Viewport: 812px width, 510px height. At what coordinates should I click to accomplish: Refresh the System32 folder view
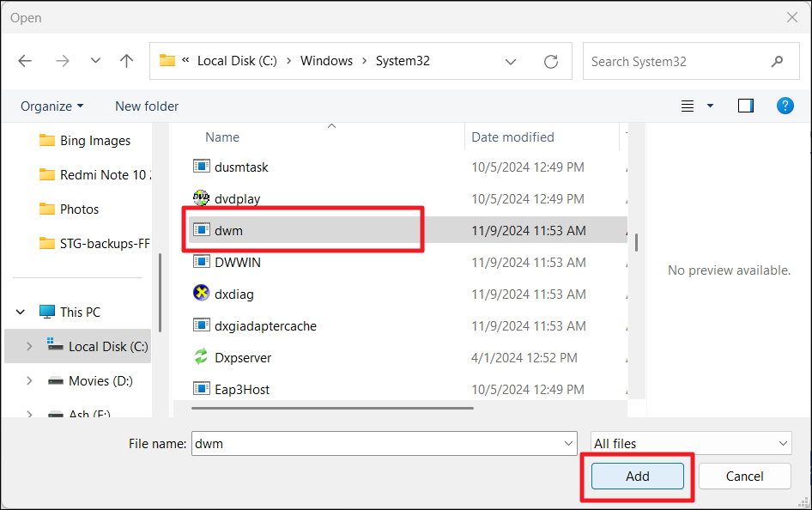coord(551,62)
